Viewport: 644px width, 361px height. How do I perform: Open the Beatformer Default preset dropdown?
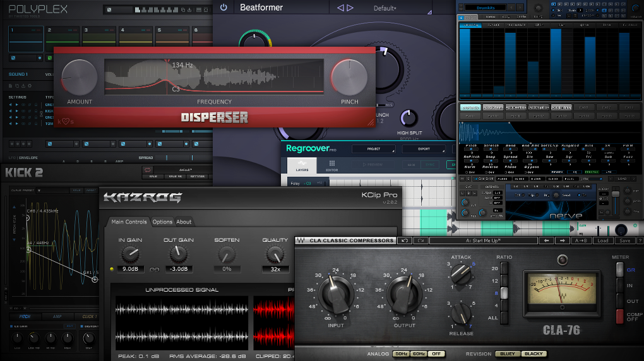(385, 8)
